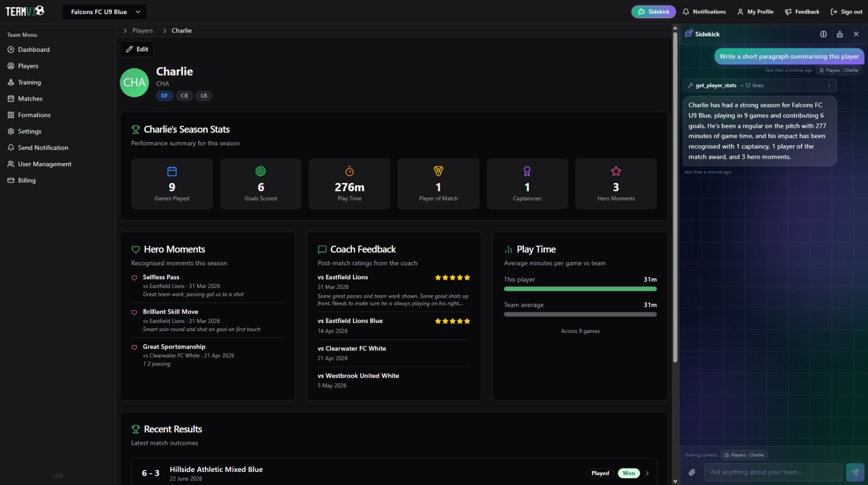Click the CHA player avatar
Screen dimensions: 868x485
pos(134,83)
